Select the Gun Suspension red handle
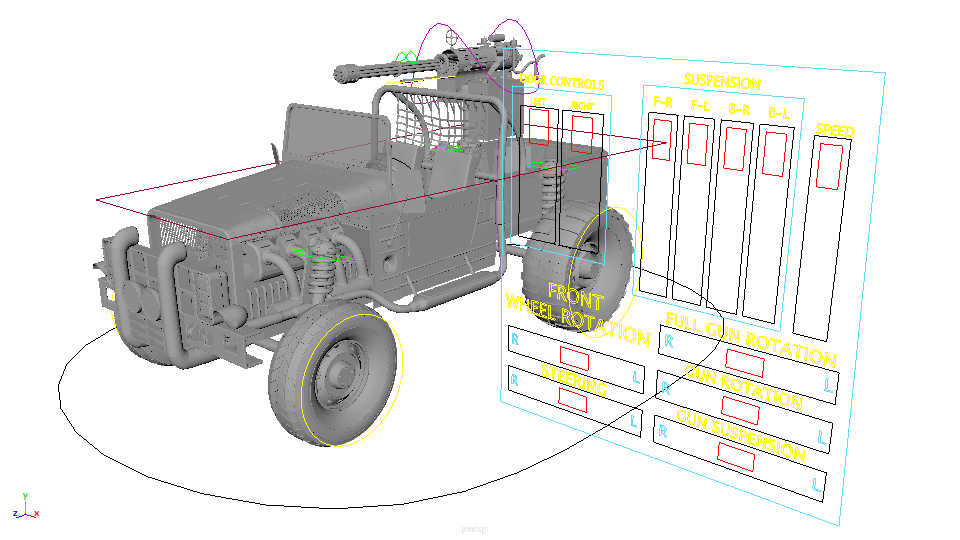960x540 pixels. [x=737, y=458]
